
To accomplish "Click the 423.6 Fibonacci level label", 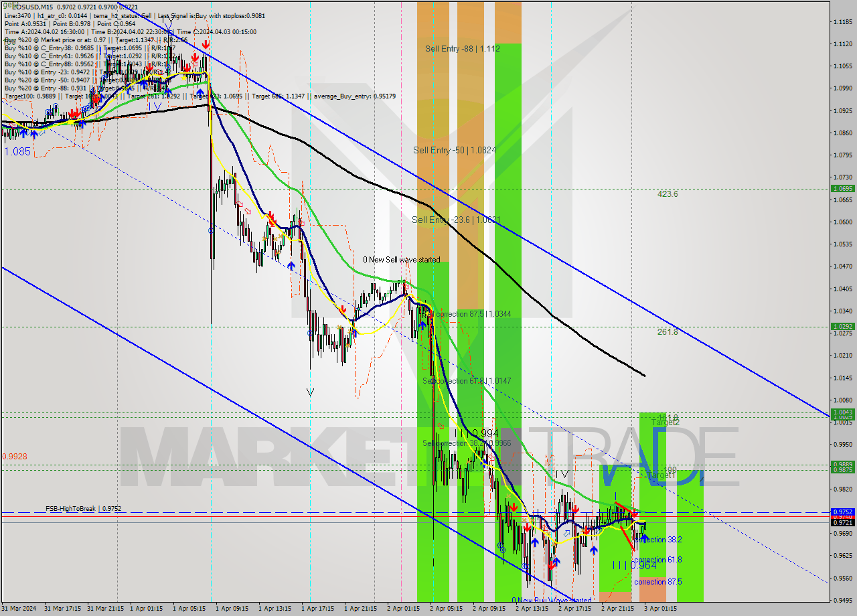I will click(668, 194).
